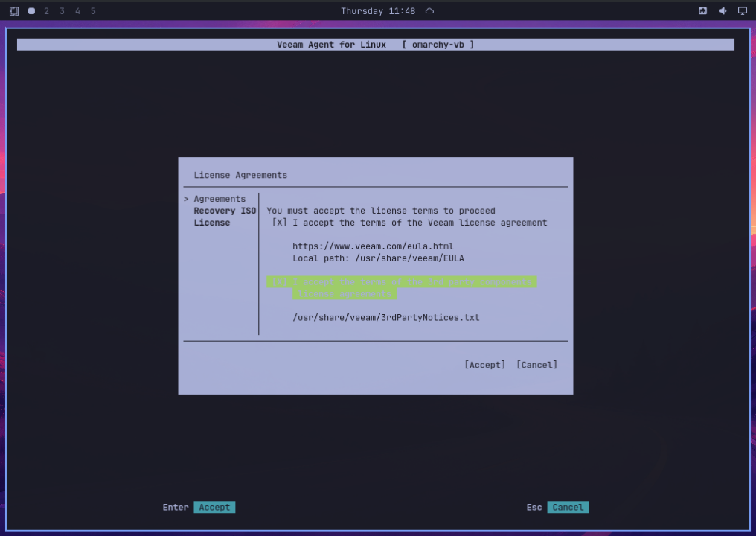Click the Local path /usr/share/veeam/EULA text
The height and width of the screenshot is (536, 756).
tap(379, 258)
